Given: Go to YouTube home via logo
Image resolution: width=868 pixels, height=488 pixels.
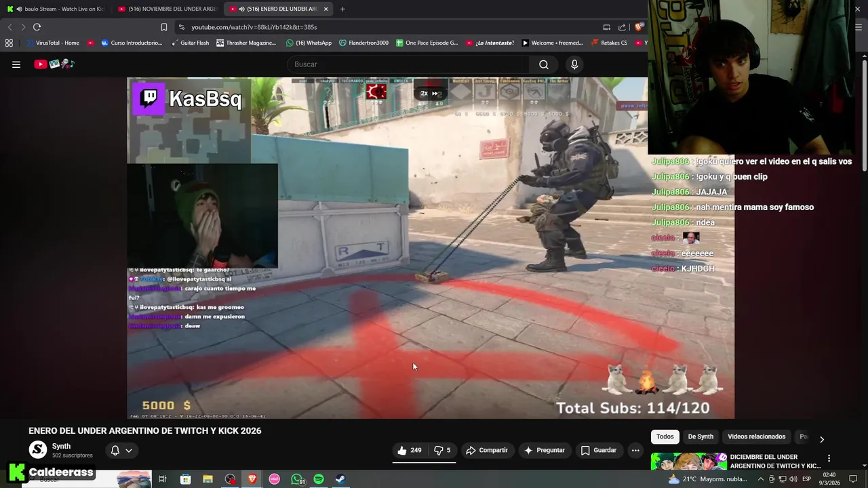Looking at the screenshot, I should pos(54,64).
